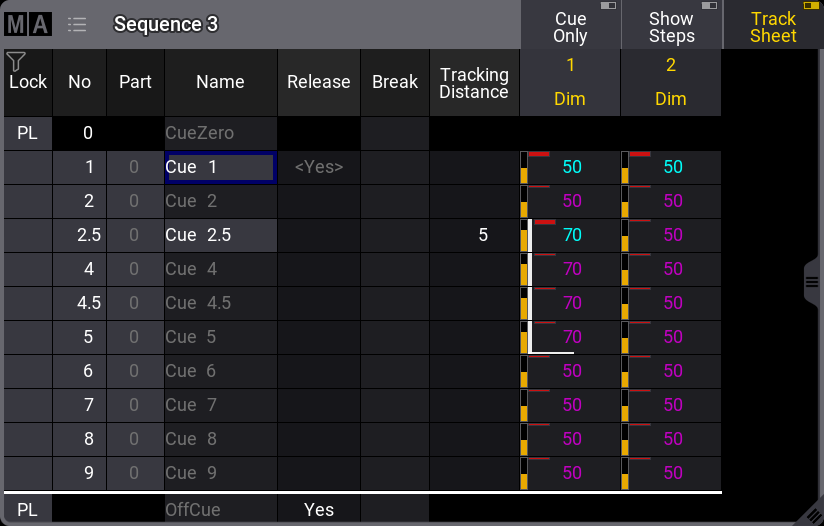
Task: Click the OffCue Release Yes cell
Action: [x=318, y=510]
